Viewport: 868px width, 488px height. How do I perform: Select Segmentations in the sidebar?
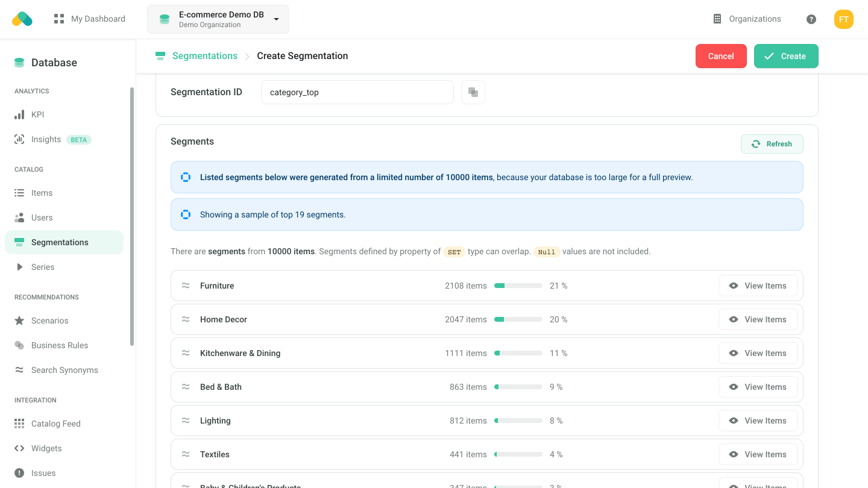point(64,242)
